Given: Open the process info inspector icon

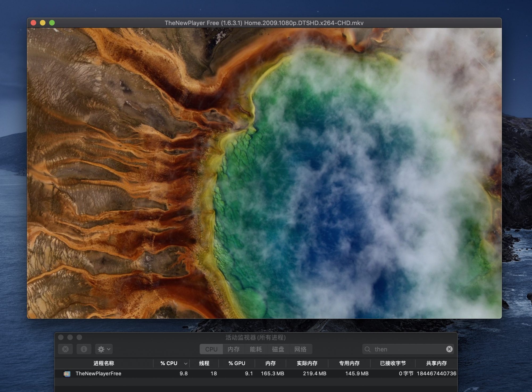Looking at the screenshot, I should (x=84, y=349).
